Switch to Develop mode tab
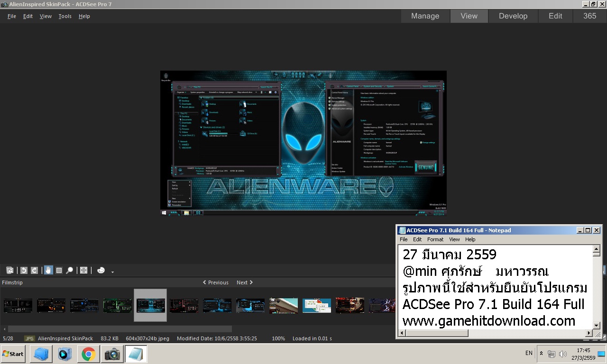Screen dimensions: 607x364 tap(513, 16)
